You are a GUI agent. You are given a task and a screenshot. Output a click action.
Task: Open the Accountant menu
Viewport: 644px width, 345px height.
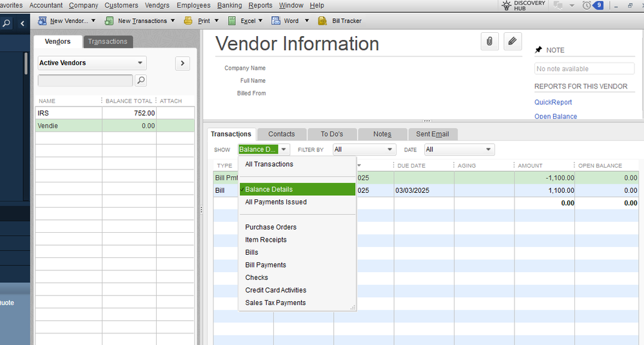[x=46, y=5]
